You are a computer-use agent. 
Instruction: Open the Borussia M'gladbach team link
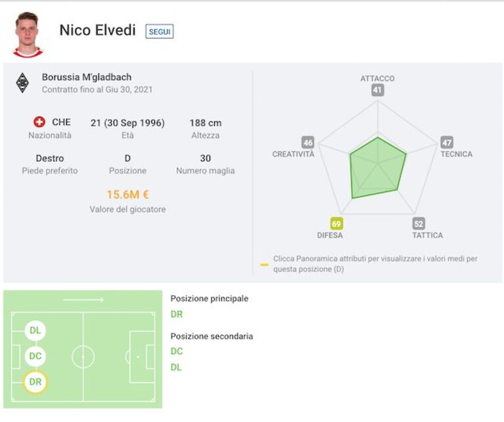click(87, 77)
